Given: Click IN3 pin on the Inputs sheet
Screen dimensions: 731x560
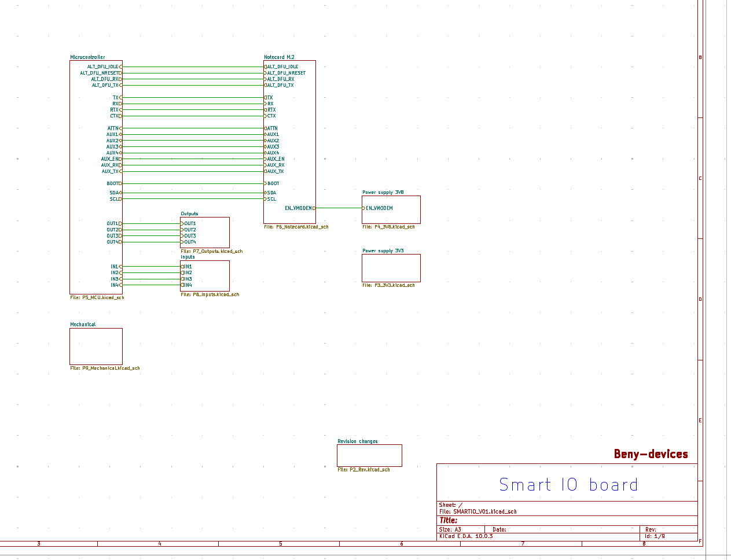Looking at the screenshot, I should pos(186,279).
